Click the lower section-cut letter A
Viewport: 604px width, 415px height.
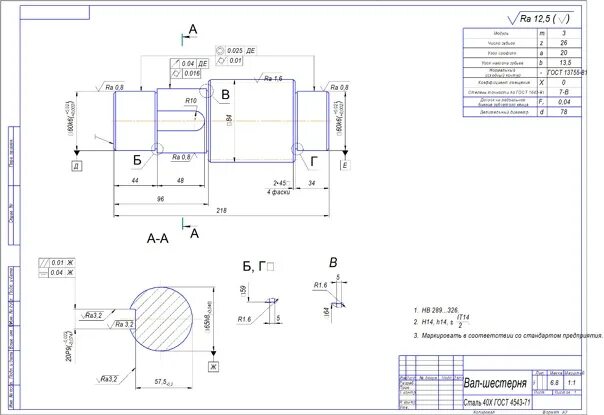click(195, 234)
